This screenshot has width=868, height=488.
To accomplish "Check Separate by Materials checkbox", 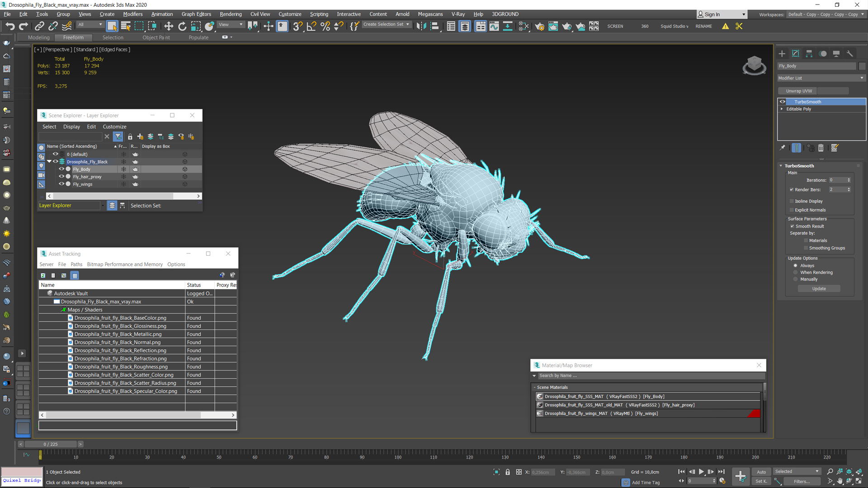I will click(806, 240).
